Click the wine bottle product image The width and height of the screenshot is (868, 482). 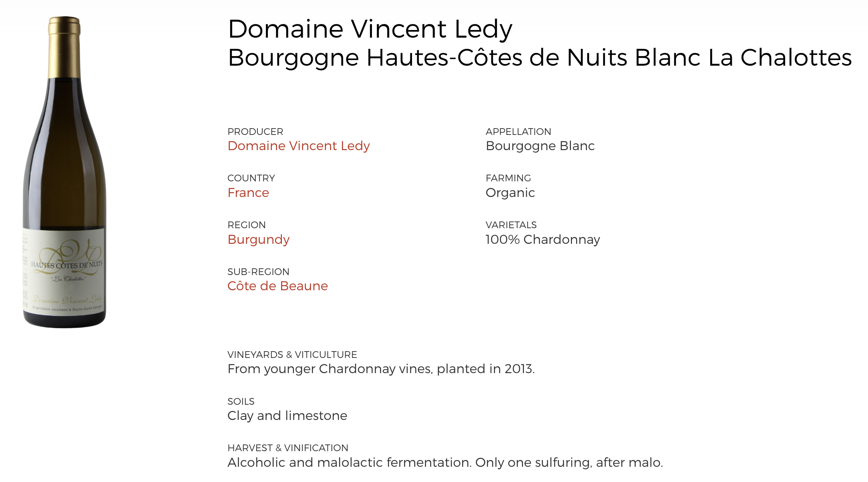64,160
